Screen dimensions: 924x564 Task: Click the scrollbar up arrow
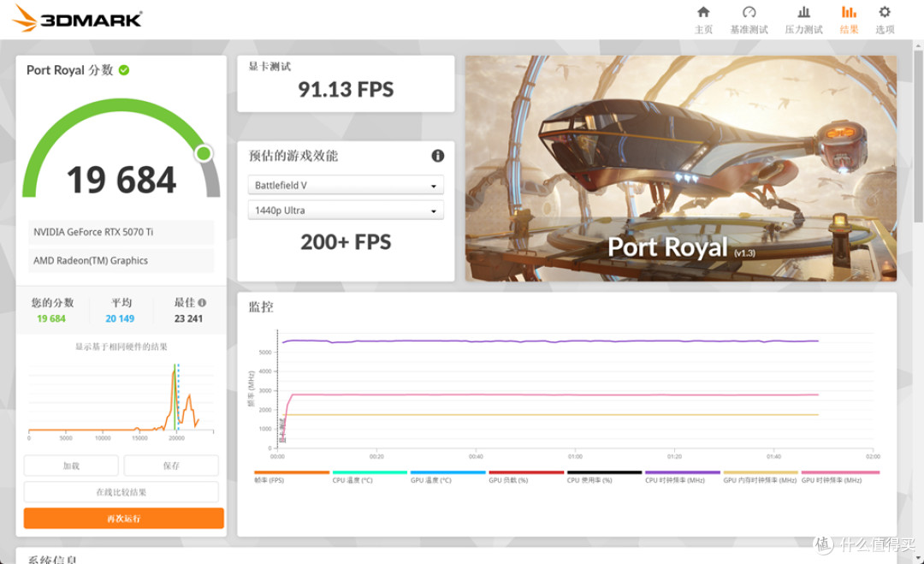[x=918, y=45]
